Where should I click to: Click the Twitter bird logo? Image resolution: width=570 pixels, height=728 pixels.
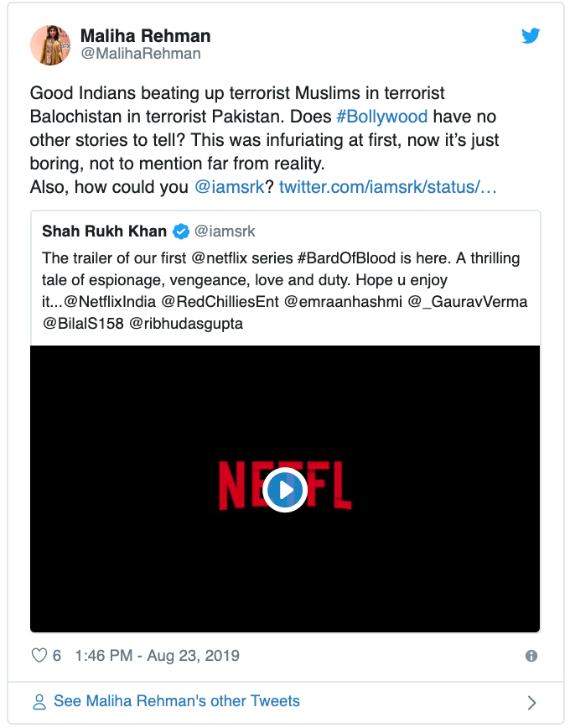click(531, 36)
